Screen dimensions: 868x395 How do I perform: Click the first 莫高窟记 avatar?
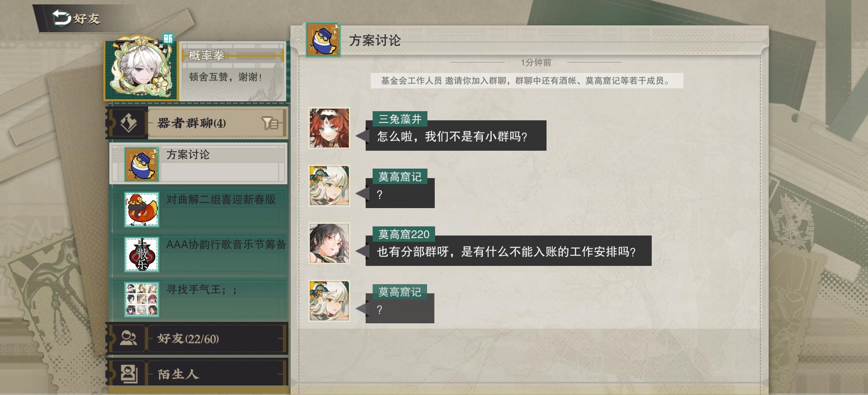click(x=329, y=185)
